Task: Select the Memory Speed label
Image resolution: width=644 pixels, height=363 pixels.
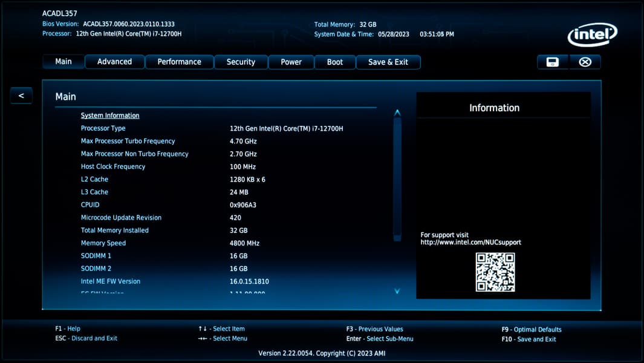Action: tap(103, 243)
